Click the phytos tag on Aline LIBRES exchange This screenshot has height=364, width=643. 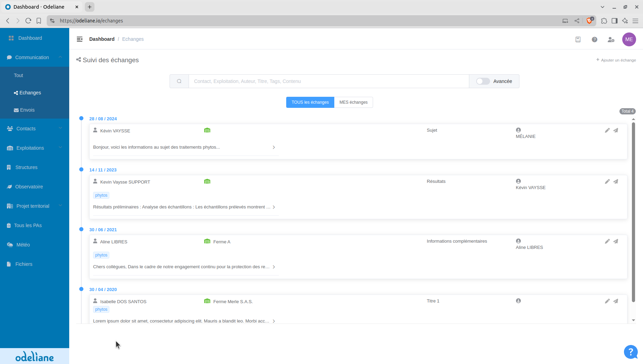click(x=101, y=255)
